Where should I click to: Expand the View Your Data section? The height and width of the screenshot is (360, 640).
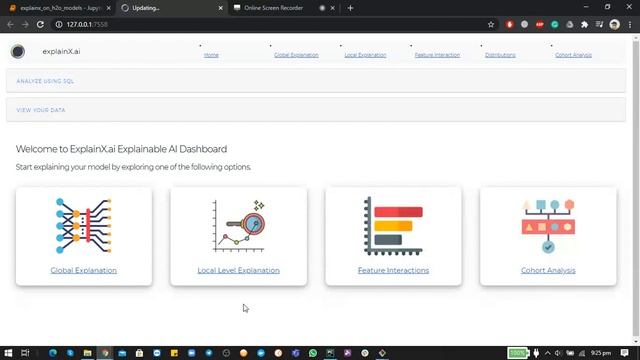[x=316, y=110]
